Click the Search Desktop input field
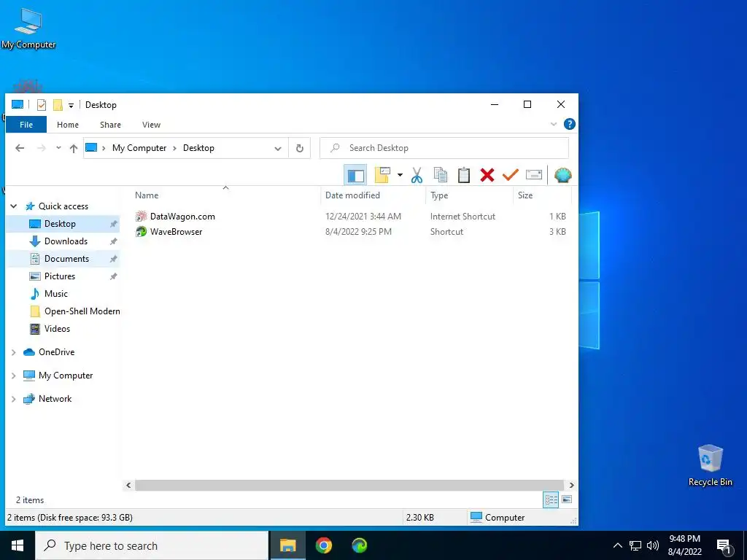Image resolution: width=747 pixels, height=560 pixels. pos(444,148)
